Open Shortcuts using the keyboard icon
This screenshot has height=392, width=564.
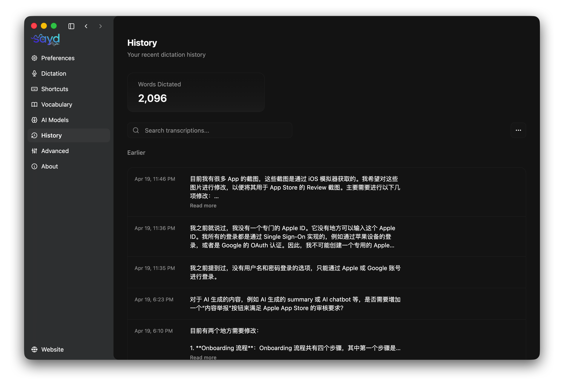(34, 89)
